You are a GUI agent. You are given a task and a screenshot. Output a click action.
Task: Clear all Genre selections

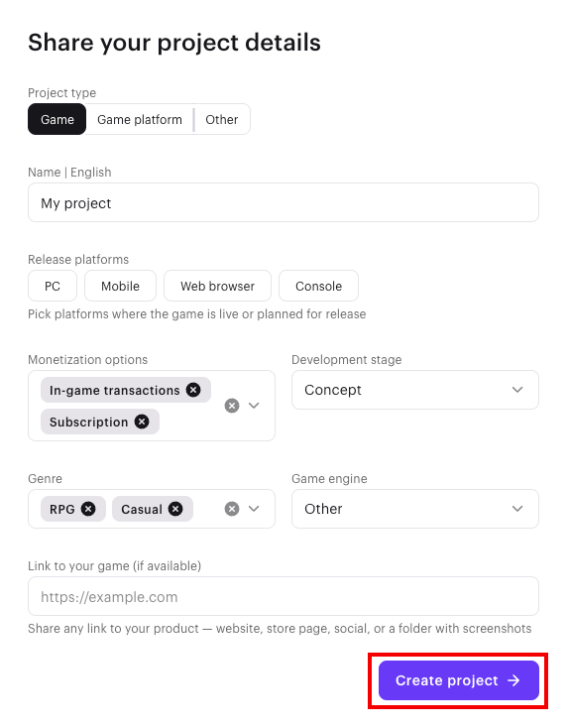(232, 509)
